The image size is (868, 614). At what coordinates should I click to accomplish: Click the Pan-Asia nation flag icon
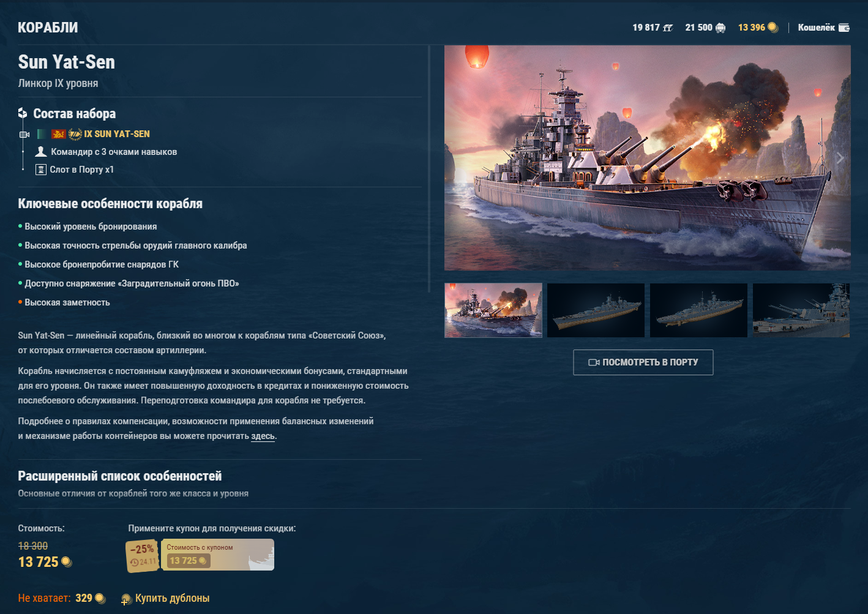pos(59,134)
